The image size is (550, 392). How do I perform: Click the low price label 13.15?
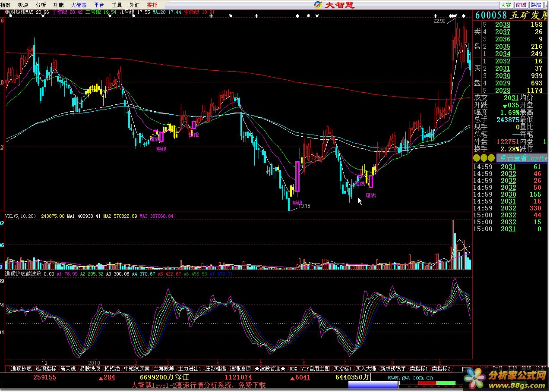(304, 206)
